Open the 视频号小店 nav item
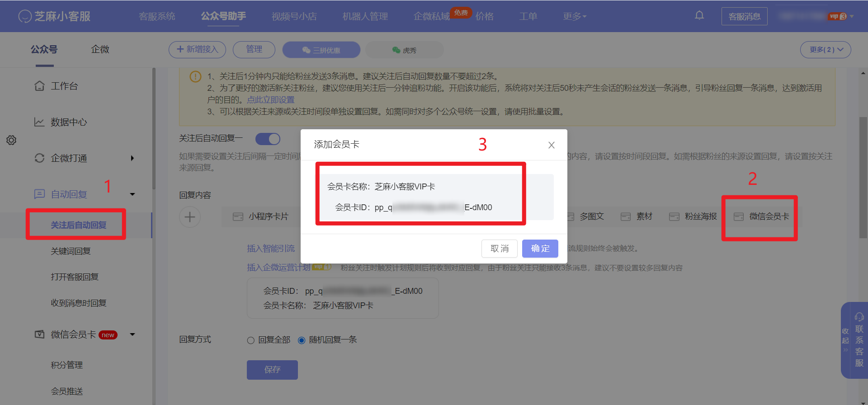The height and width of the screenshot is (405, 868). (x=294, y=16)
